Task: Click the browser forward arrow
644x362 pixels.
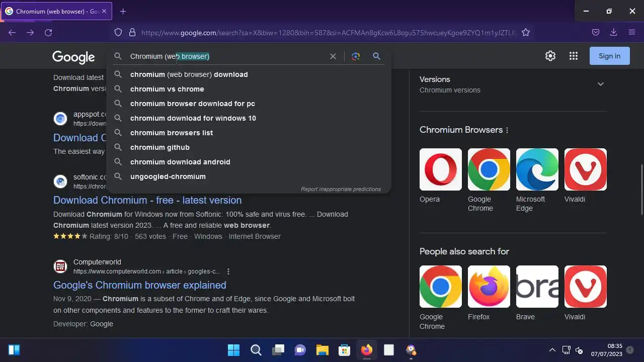Action: coord(30,32)
